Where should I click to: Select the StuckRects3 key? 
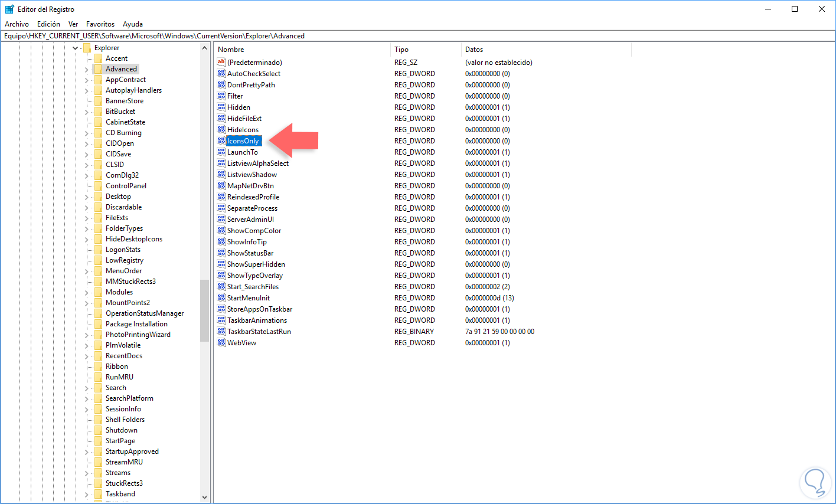(x=124, y=483)
